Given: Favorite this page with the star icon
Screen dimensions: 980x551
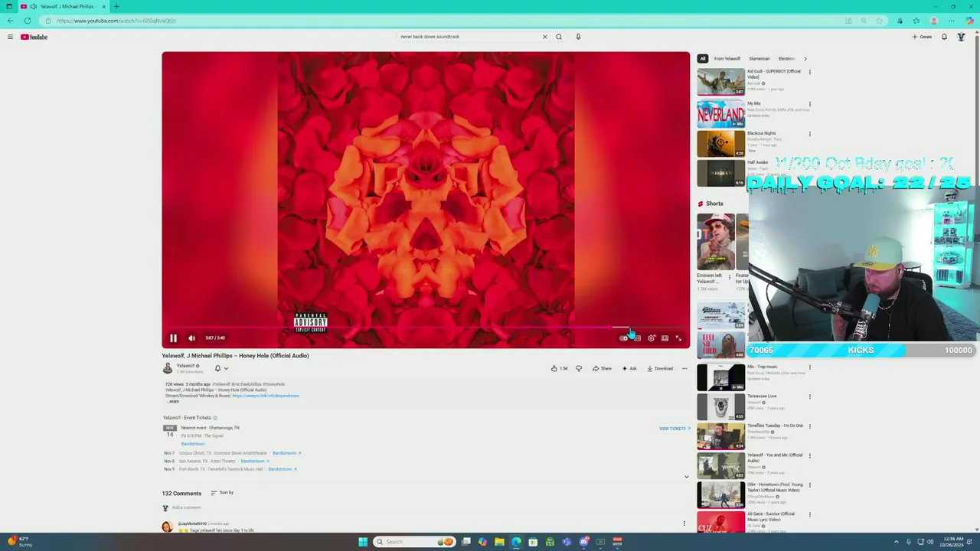Looking at the screenshot, I should click(879, 21).
